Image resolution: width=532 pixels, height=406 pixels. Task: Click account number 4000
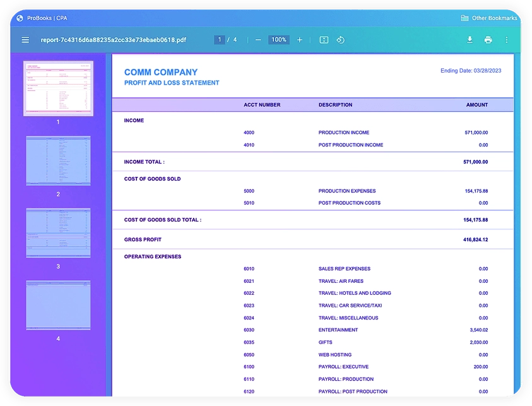(249, 133)
